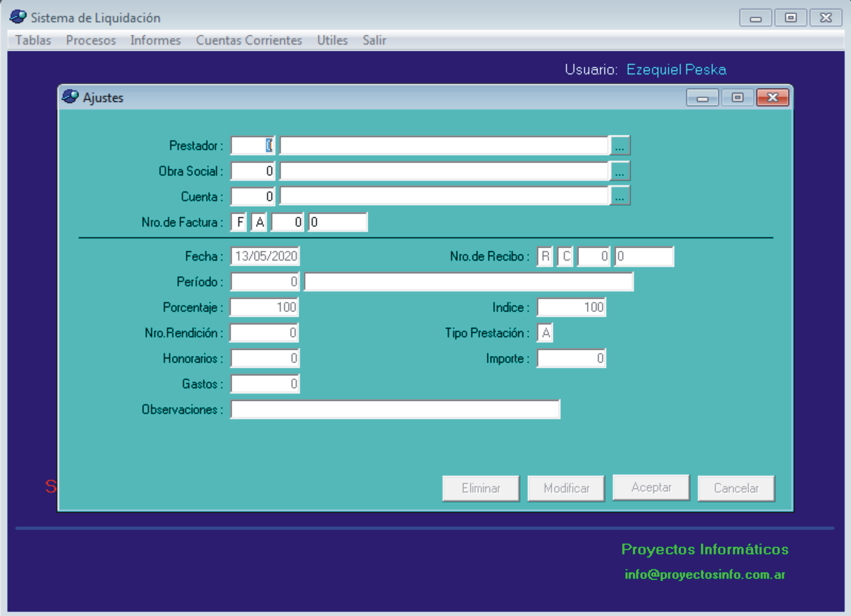Open the Prestador lookup ellipsis button
This screenshot has width=851, height=616.
point(619,145)
